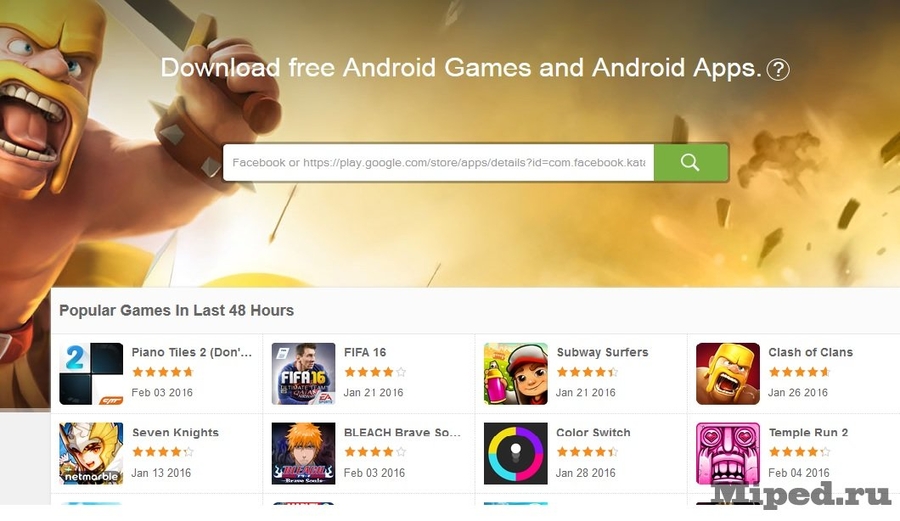
Task: Click the Clash of Clans title link
Action: pos(810,352)
